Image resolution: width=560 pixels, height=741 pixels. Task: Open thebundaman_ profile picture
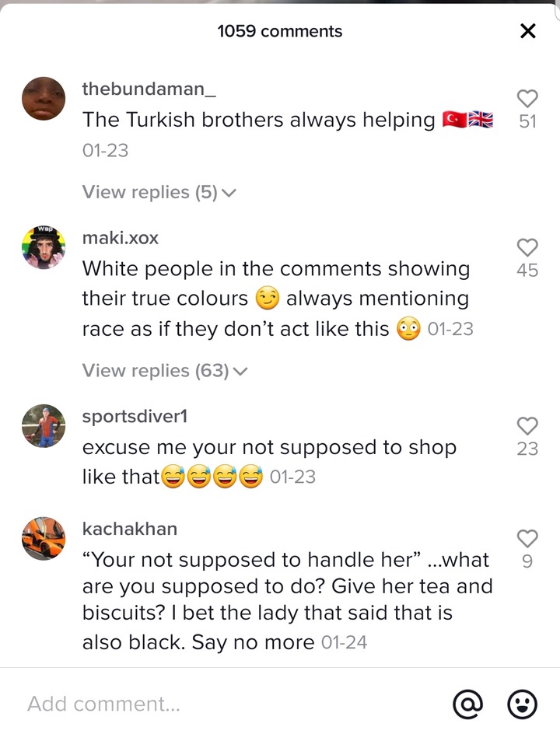(44, 99)
